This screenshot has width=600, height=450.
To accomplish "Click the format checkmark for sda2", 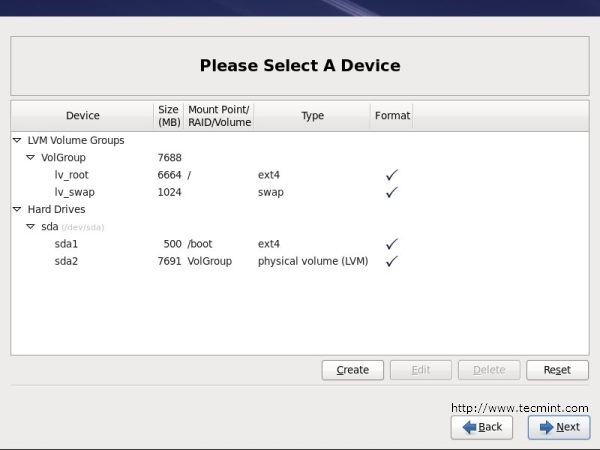I will click(x=392, y=261).
